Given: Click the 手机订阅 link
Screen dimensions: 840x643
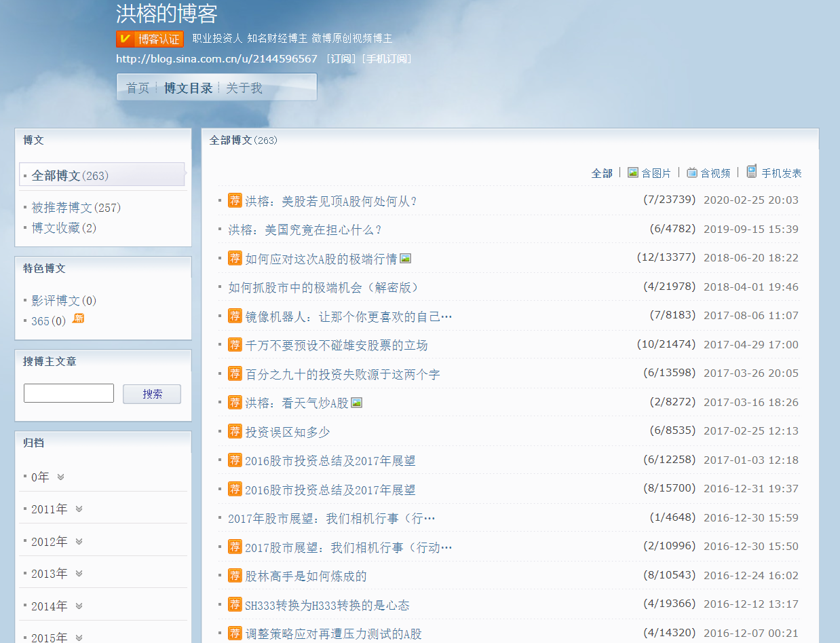Looking at the screenshot, I should click(x=387, y=59).
